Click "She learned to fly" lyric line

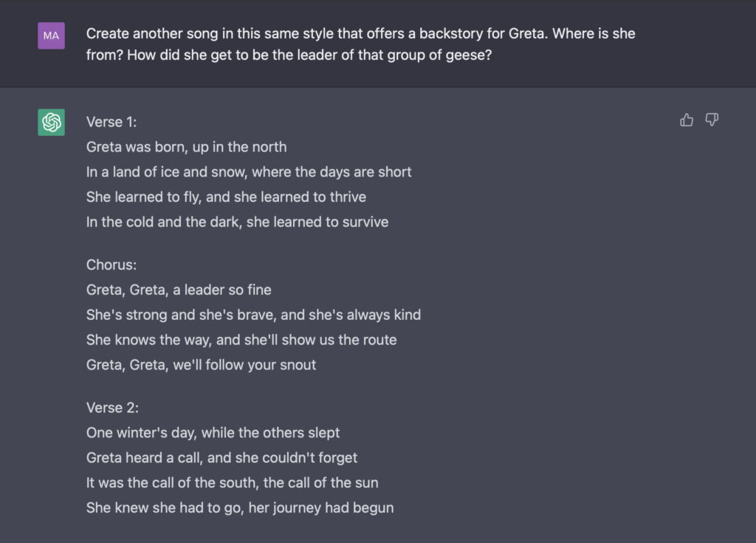click(x=226, y=197)
